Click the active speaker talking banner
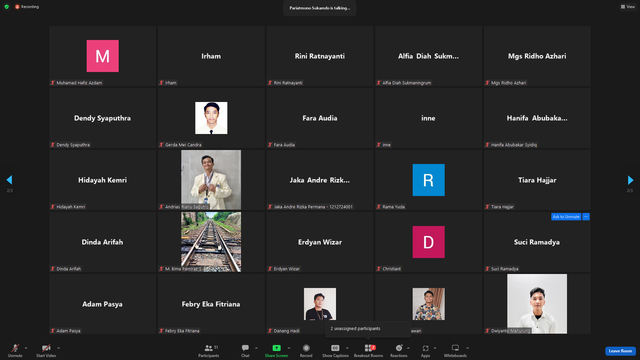Viewport: 640px width, 360px height. 320,8
